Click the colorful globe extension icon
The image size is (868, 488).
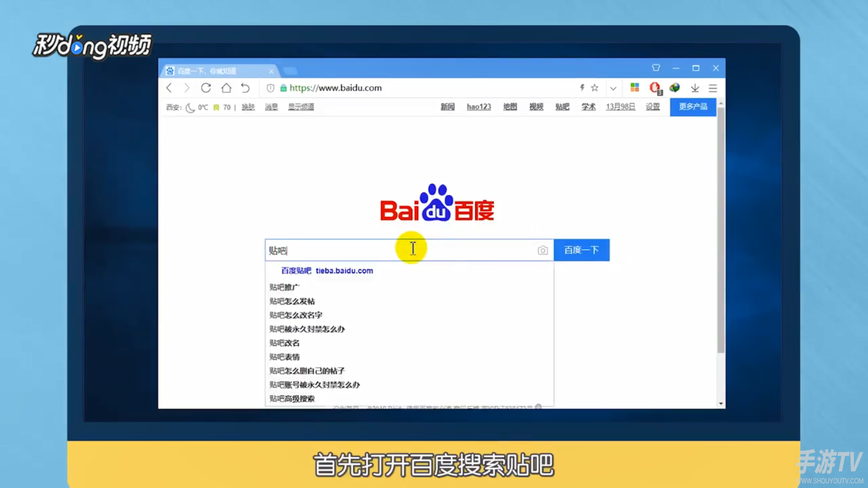675,87
